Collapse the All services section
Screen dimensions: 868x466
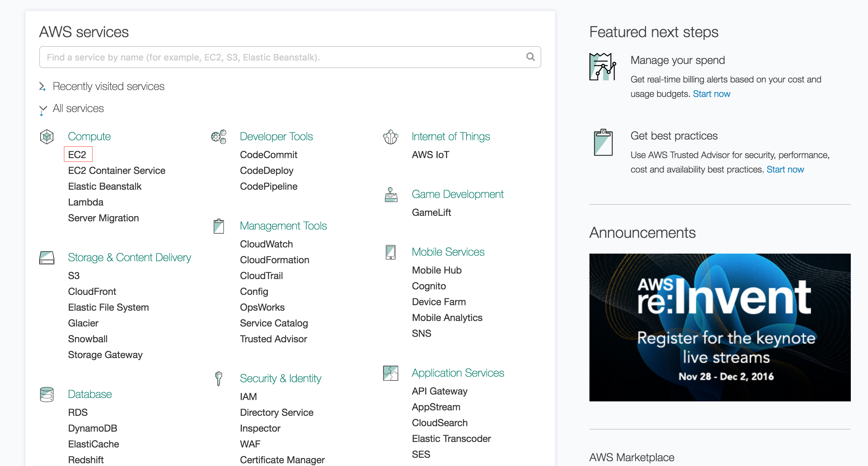pos(72,109)
